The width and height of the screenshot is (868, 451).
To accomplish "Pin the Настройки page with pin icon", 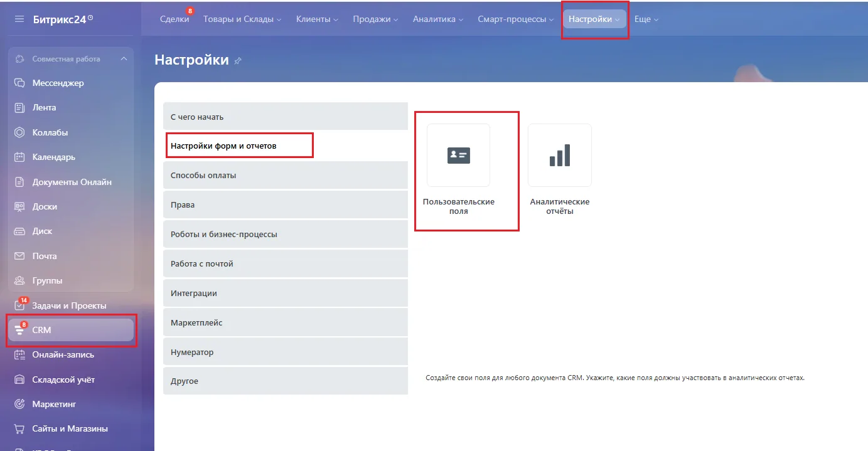I will coord(238,61).
